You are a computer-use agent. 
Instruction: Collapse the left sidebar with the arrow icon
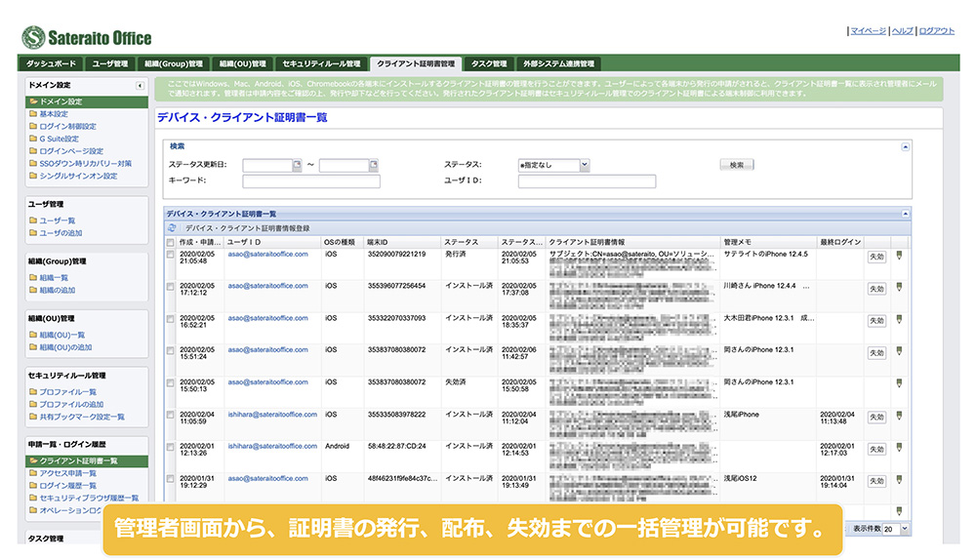tap(142, 87)
